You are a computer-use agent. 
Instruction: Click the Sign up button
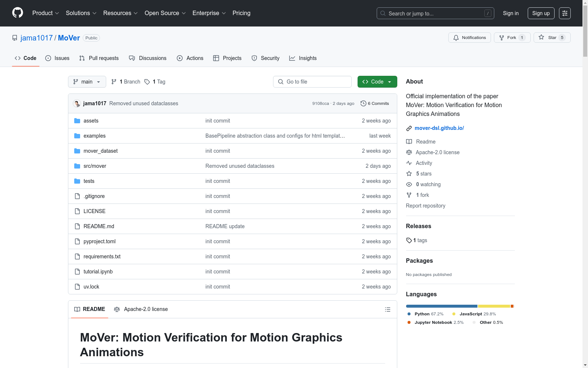(541, 13)
